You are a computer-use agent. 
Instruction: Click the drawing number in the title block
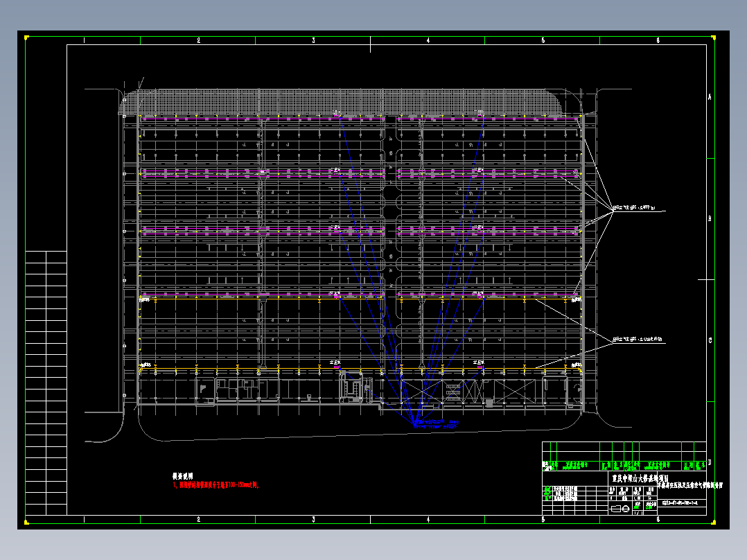pos(680,502)
